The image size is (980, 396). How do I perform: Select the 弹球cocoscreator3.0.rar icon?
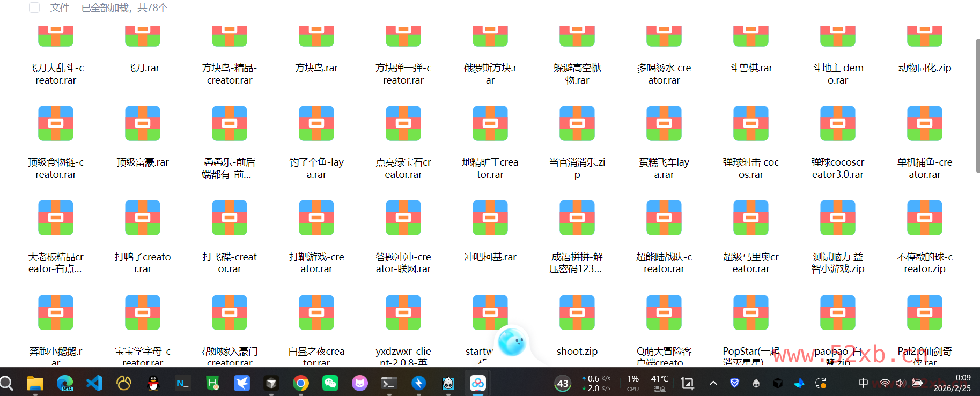838,123
